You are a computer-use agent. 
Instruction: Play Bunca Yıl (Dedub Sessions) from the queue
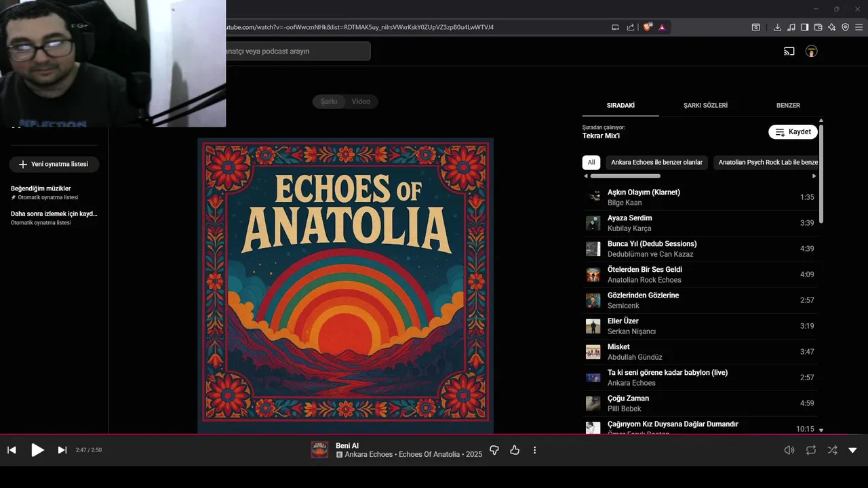[x=700, y=249]
